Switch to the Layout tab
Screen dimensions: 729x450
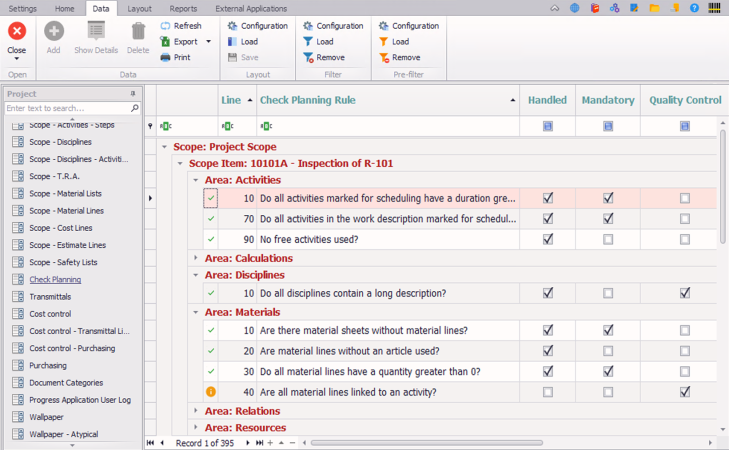click(x=139, y=8)
